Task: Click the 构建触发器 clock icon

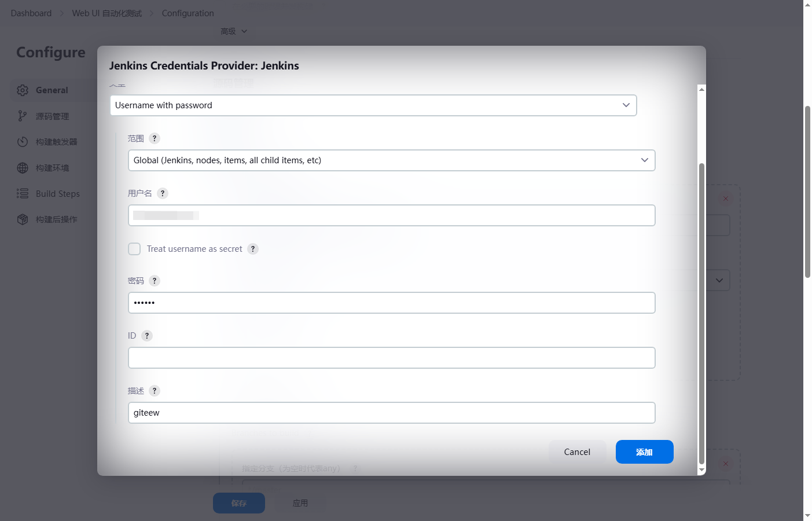Action: coord(23,142)
